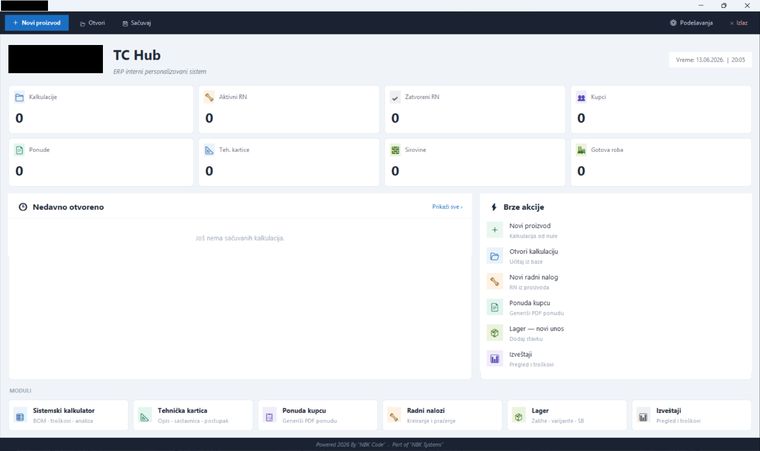Viewport: 760px width, 451px height.
Task: Click the "ERP interni personalizovani sistem" subtitle
Action: [160, 72]
